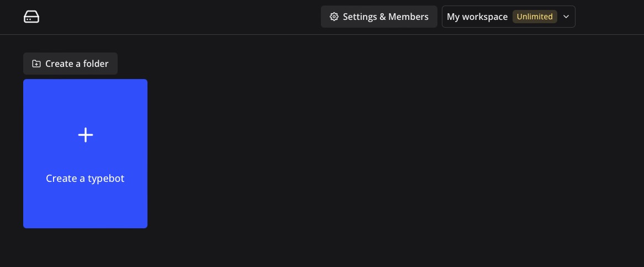Screen dimensions: 644x267
Task: Add a new typebot using the plus symbol
Action: point(85,135)
